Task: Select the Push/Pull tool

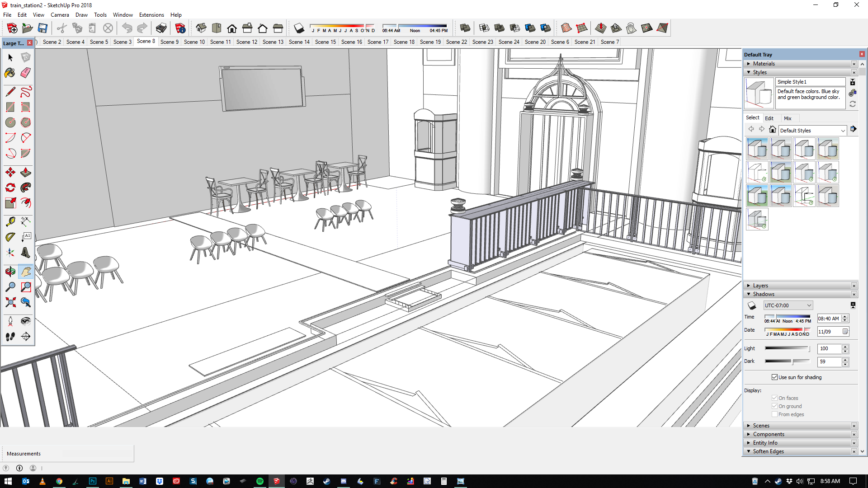Action: (x=26, y=172)
